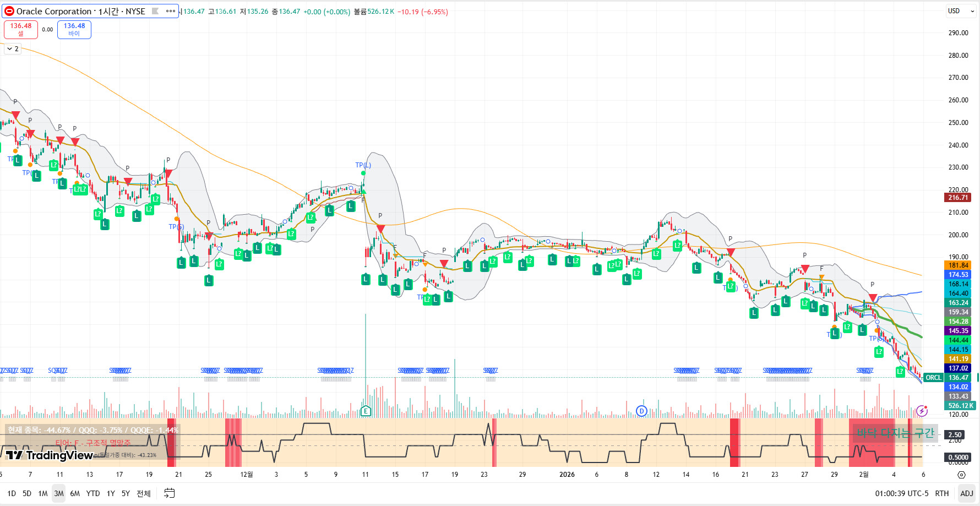Click the dividend 'D' marker icon
Viewport: 980px width, 506px height.
(641, 411)
